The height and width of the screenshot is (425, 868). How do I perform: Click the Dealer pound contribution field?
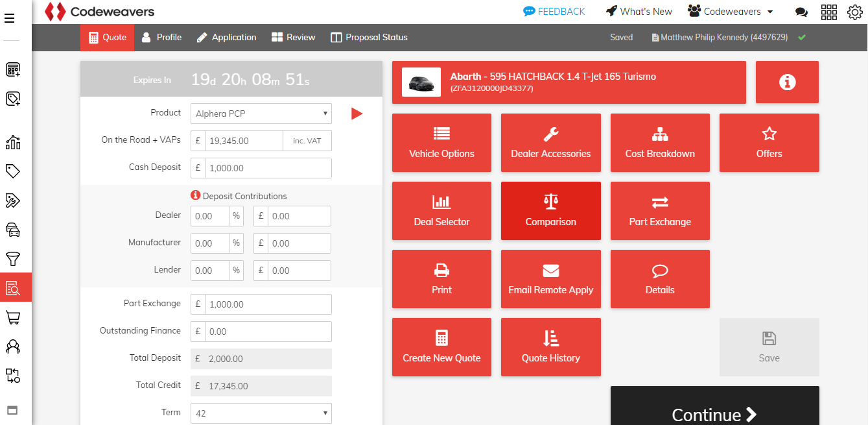click(x=299, y=216)
